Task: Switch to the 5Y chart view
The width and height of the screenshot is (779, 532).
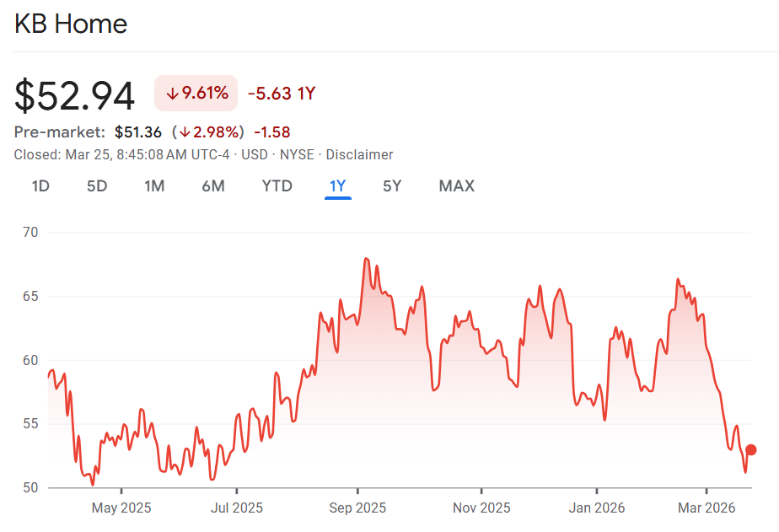Action: coord(392,185)
